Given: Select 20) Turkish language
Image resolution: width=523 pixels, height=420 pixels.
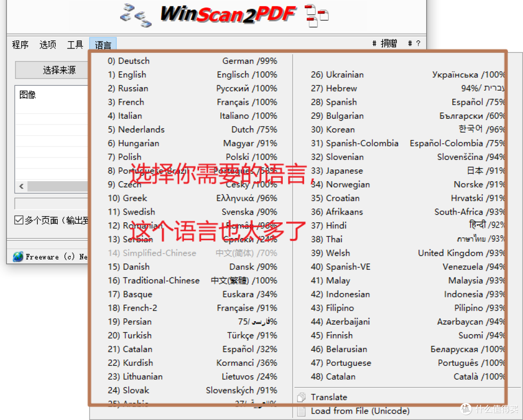Looking at the screenshot, I should tap(192, 335).
